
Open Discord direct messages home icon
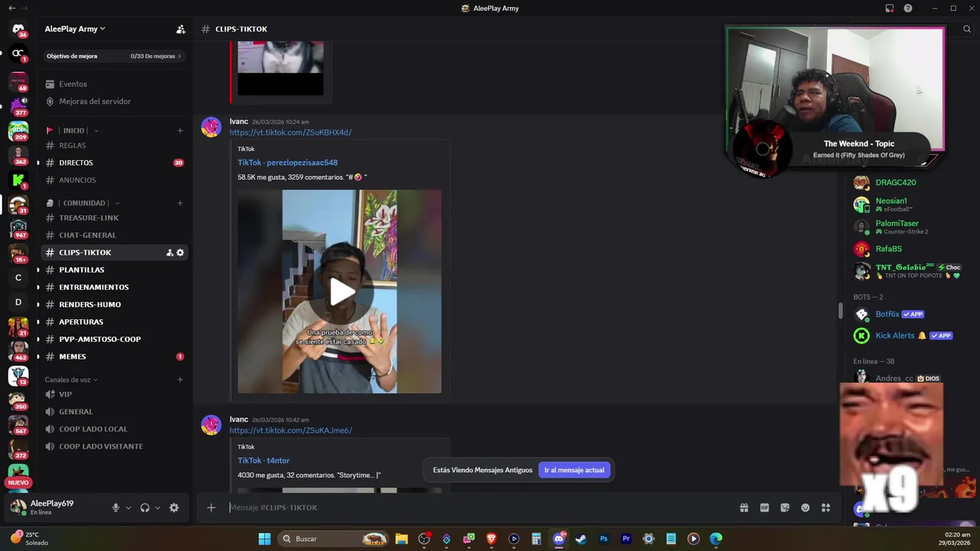coord(18,29)
